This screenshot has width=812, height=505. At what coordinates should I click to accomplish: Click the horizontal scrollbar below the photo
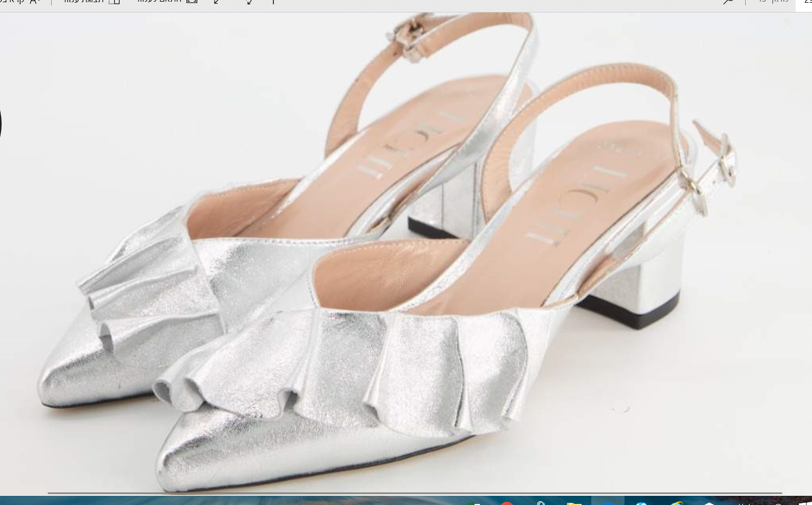[415, 493]
